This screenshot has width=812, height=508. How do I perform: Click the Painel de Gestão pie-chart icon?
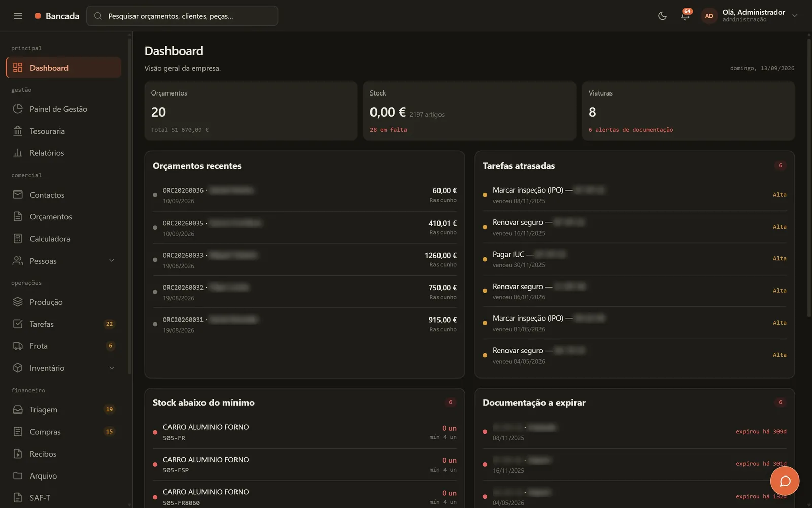(18, 109)
